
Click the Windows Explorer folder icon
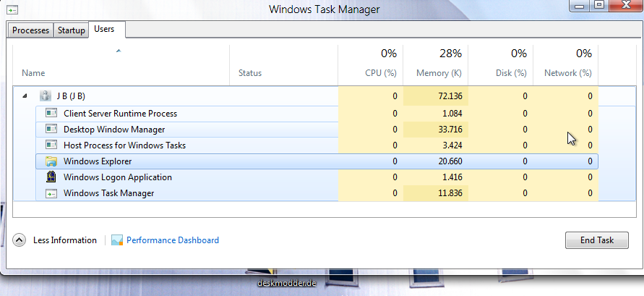pyautogui.click(x=51, y=161)
